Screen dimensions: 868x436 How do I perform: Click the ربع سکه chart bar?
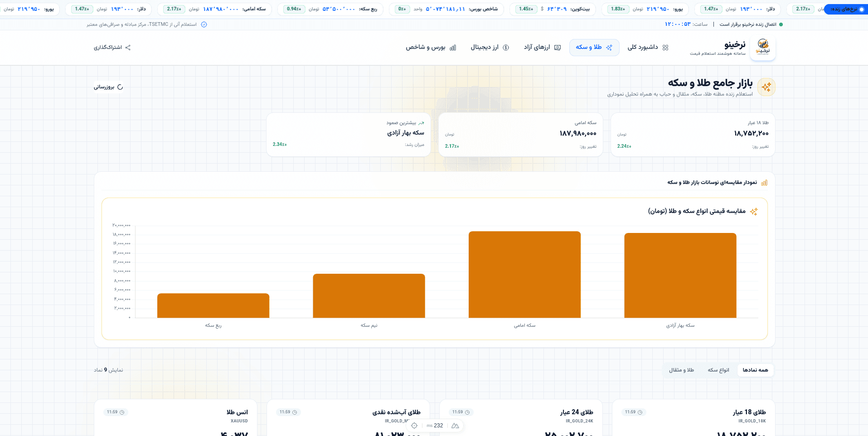pos(213,305)
